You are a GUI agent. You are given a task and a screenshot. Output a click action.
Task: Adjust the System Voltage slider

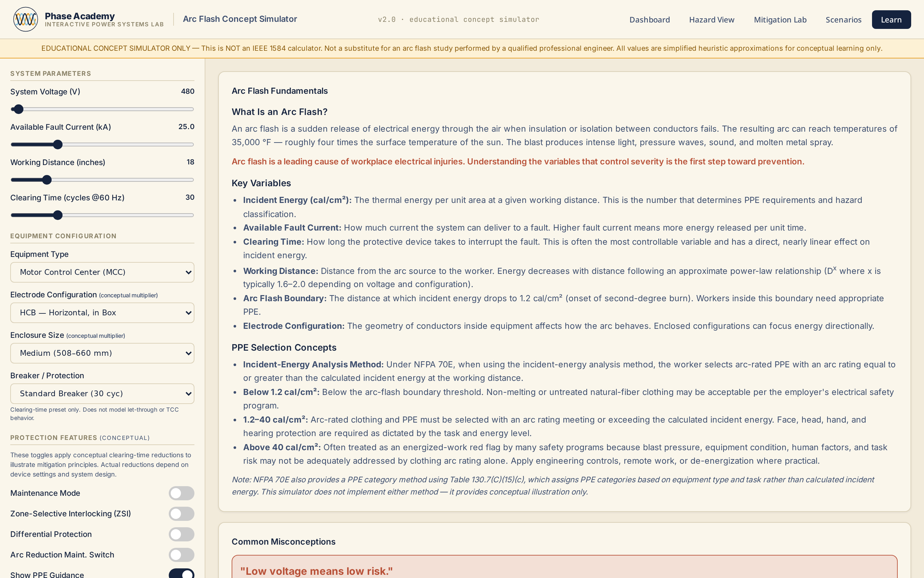click(102, 109)
